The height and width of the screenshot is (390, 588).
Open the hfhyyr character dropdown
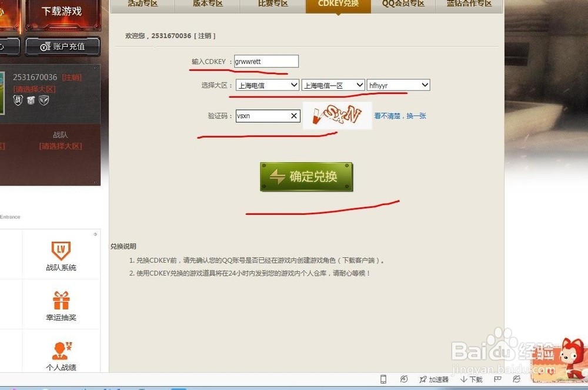[398, 85]
